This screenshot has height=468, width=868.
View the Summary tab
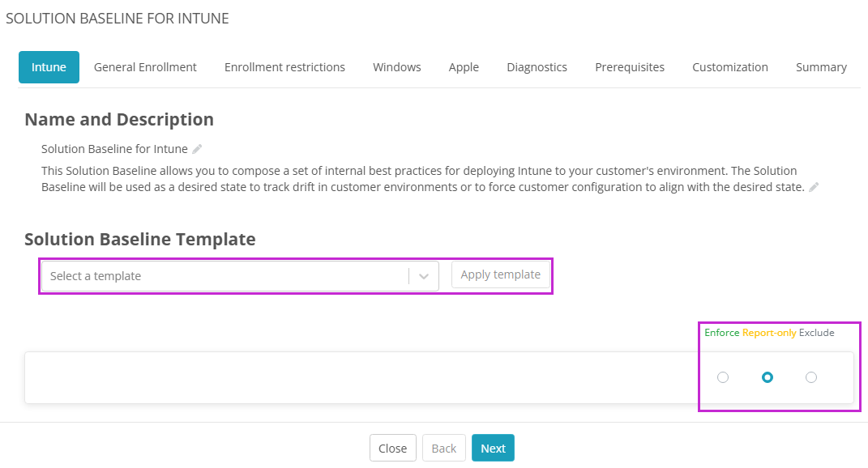[822, 67]
